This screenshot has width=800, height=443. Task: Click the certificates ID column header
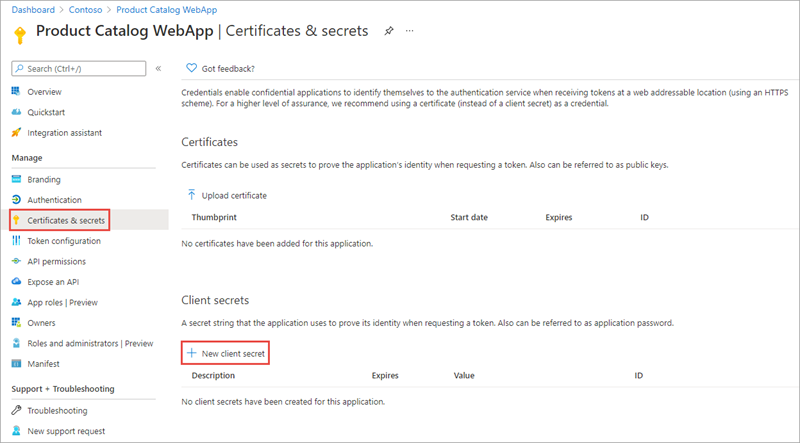coord(644,217)
